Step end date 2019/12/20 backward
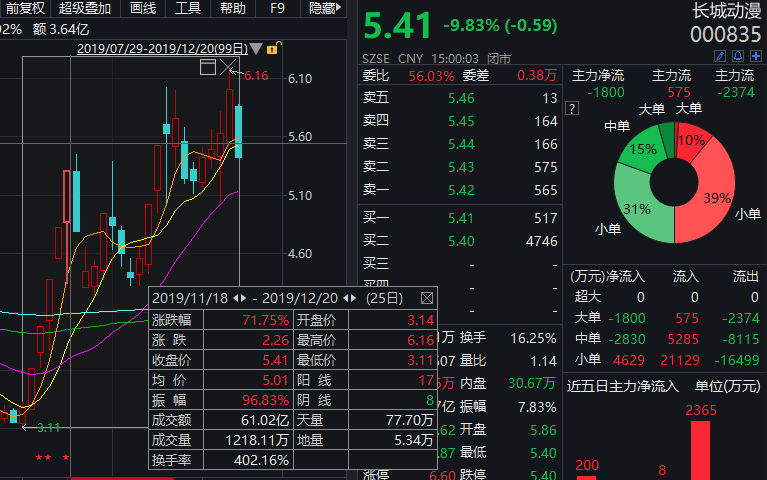 coord(346,298)
